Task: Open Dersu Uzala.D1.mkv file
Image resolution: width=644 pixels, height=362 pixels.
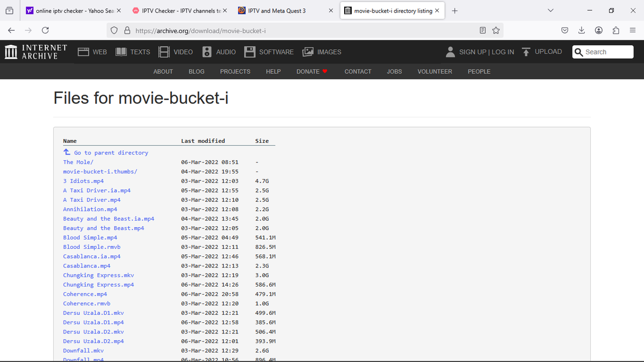Action: coord(94,313)
